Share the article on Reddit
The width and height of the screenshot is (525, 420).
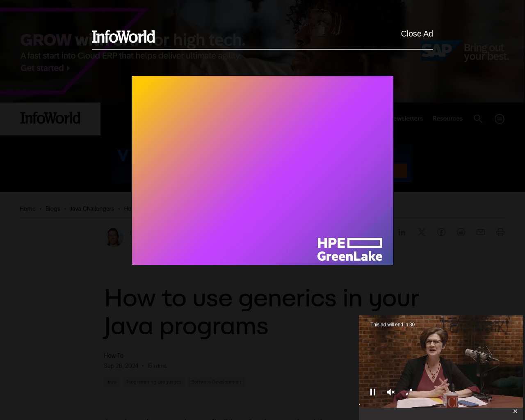(461, 232)
